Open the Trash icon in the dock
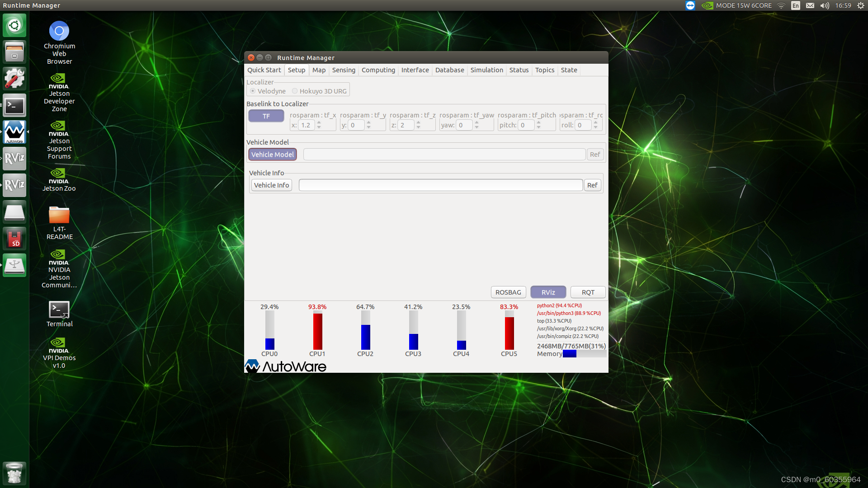Screen dimensions: 868x488 (14, 473)
